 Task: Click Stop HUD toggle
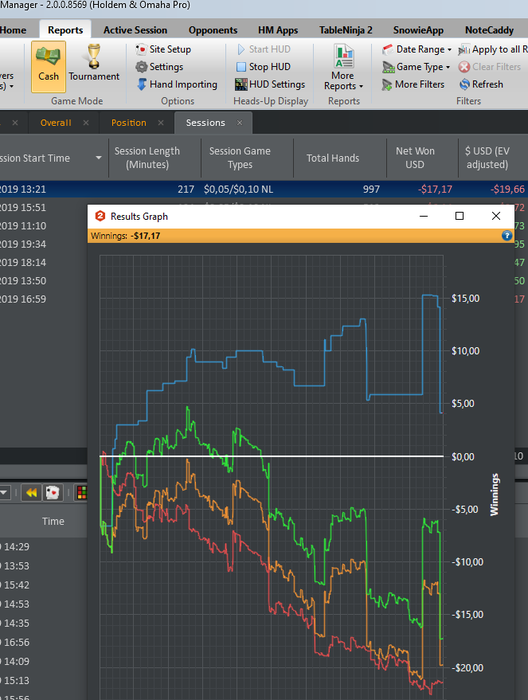[x=263, y=67]
